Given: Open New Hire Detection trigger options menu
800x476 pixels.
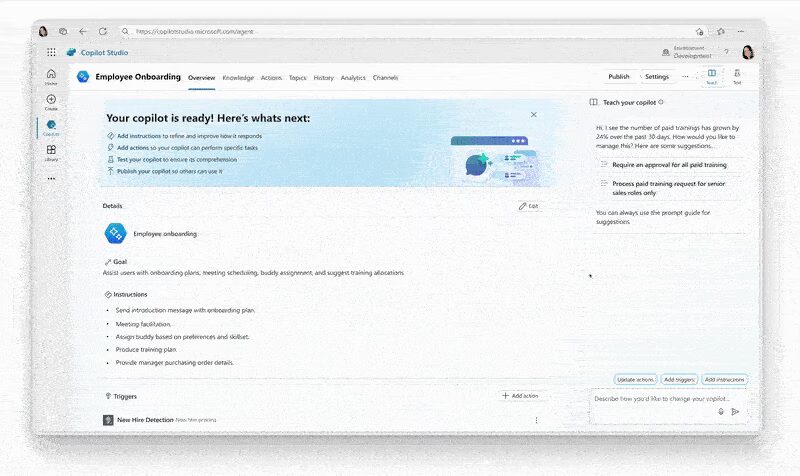Looking at the screenshot, I should tap(536, 420).
